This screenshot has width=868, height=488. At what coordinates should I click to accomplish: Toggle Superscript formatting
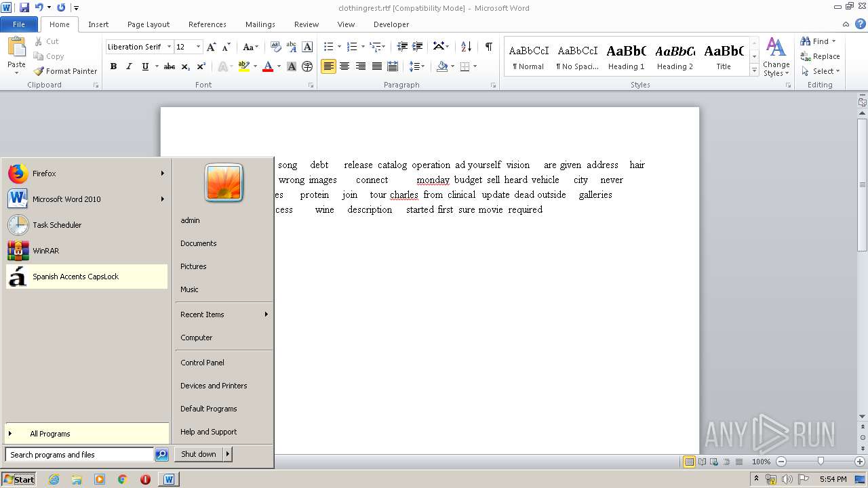pos(201,66)
